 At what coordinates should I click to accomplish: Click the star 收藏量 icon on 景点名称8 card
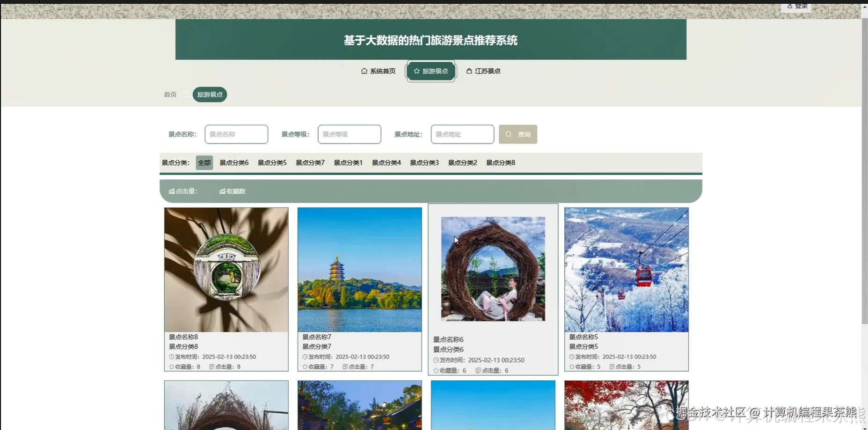(171, 366)
